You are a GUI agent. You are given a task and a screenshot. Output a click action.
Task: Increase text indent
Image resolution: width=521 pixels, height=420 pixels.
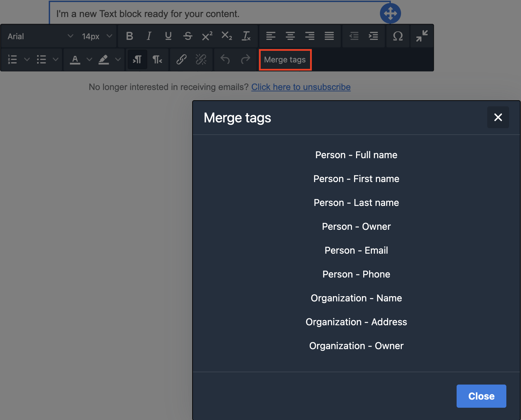373,36
